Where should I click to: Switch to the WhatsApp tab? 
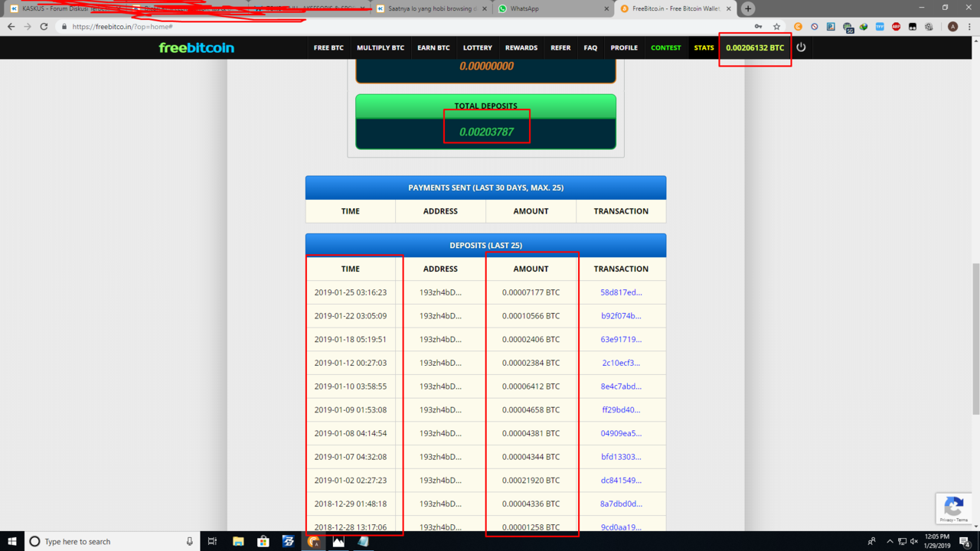pyautogui.click(x=551, y=8)
